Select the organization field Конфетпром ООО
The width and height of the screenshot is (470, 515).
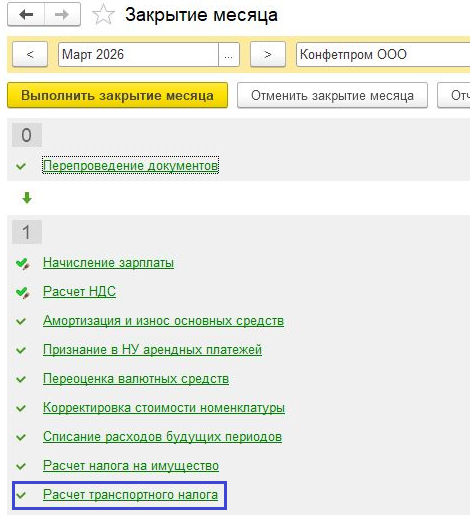(x=383, y=54)
